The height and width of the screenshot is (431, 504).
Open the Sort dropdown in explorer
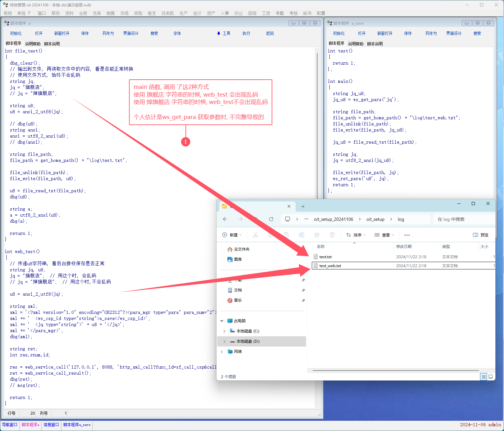356,235
